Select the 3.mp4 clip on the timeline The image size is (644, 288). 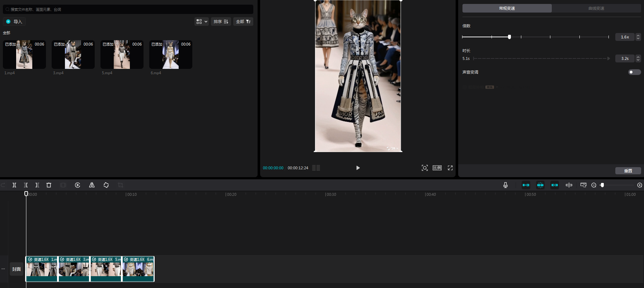click(74, 269)
